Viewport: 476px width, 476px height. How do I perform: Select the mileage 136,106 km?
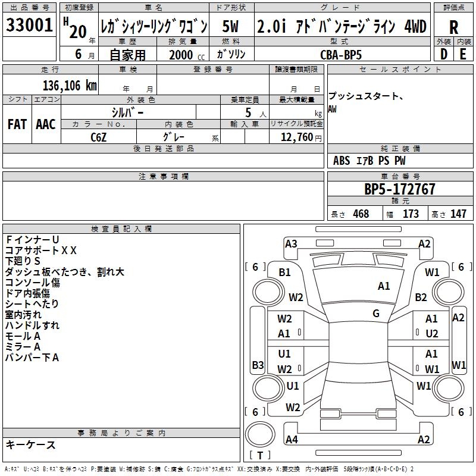point(70,86)
